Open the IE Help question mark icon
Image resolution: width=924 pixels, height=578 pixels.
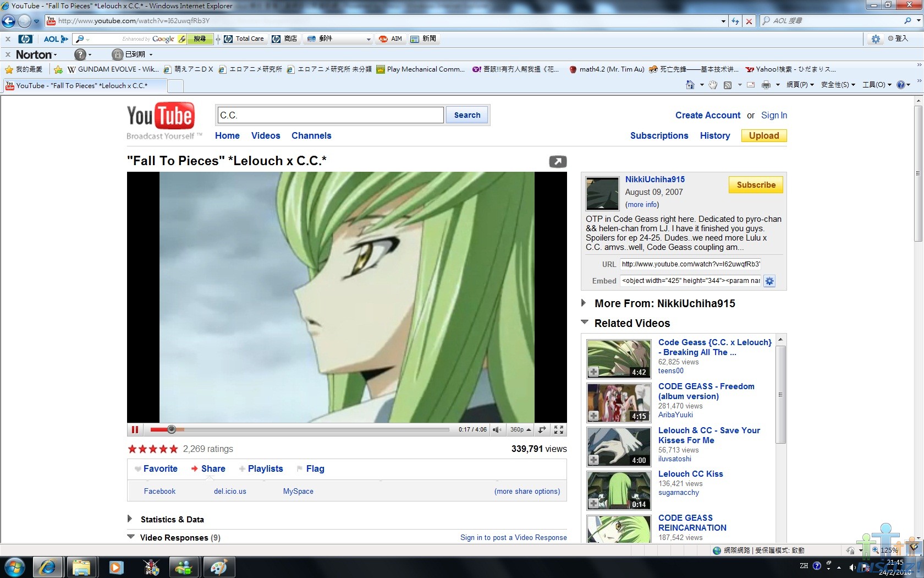tap(900, 85)
